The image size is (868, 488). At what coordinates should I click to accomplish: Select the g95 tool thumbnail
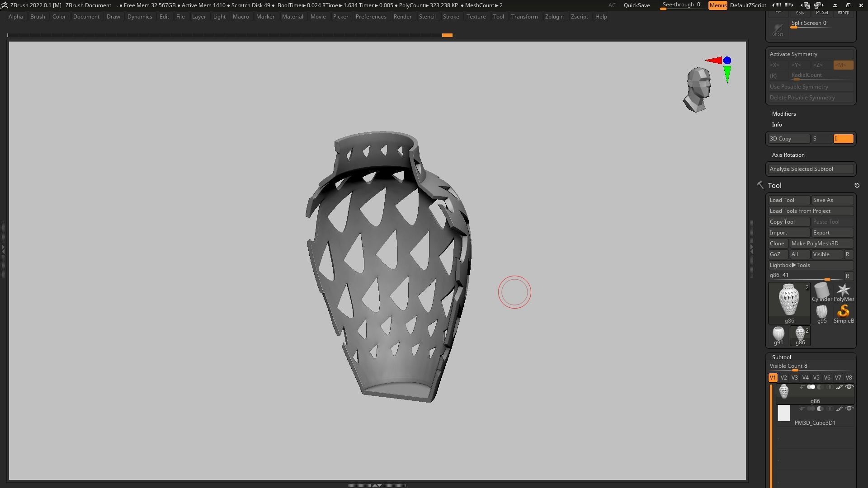coord(821,314)
